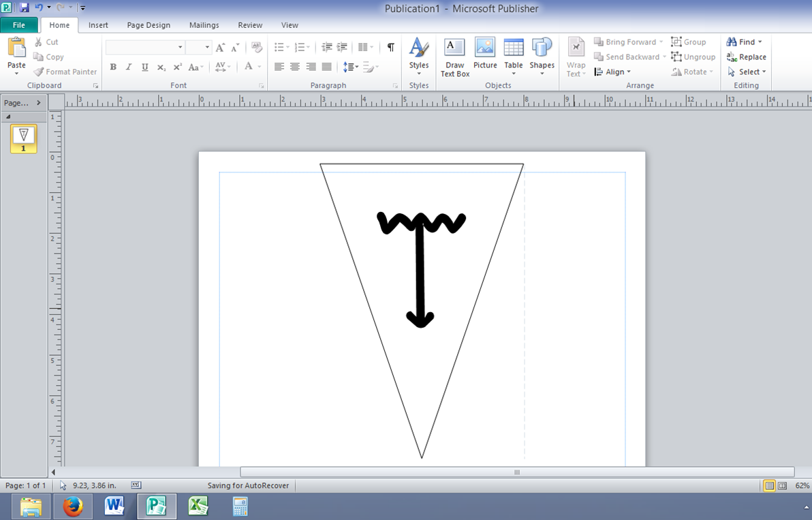Open the Mailings ribbon tab
812x520 pixels.
pos(204,25)
